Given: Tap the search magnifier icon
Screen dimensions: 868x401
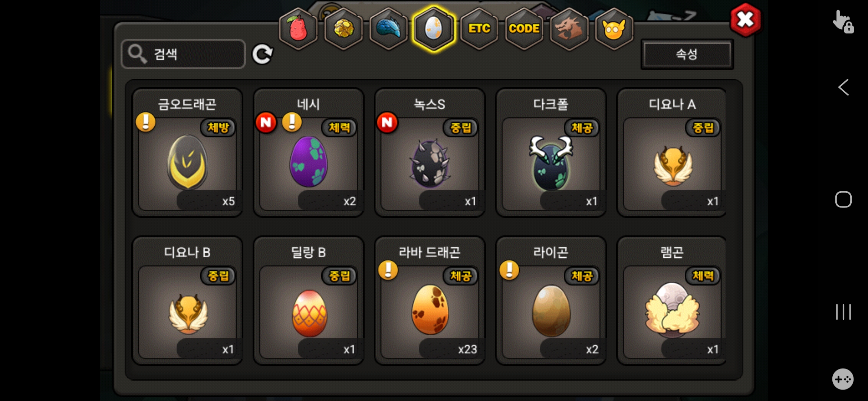Looking at the screenshot, I should 137,54.
